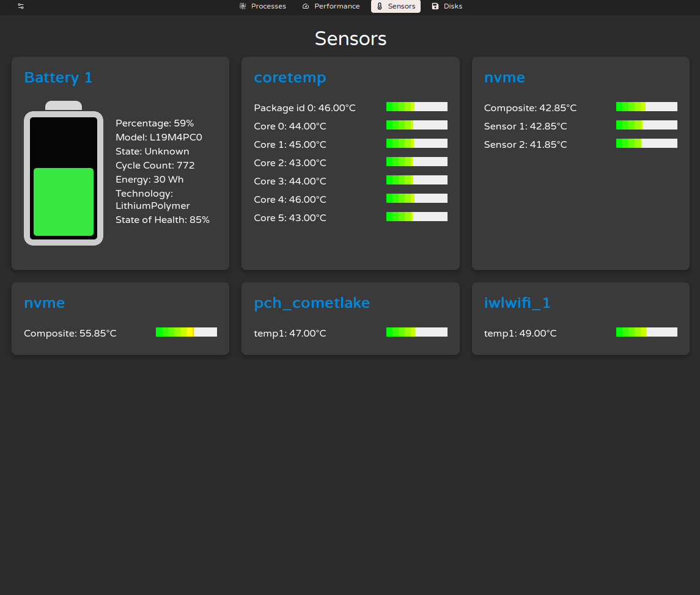
Task: Click the speedometer icon beside Performance
Action: coord(305,6)
